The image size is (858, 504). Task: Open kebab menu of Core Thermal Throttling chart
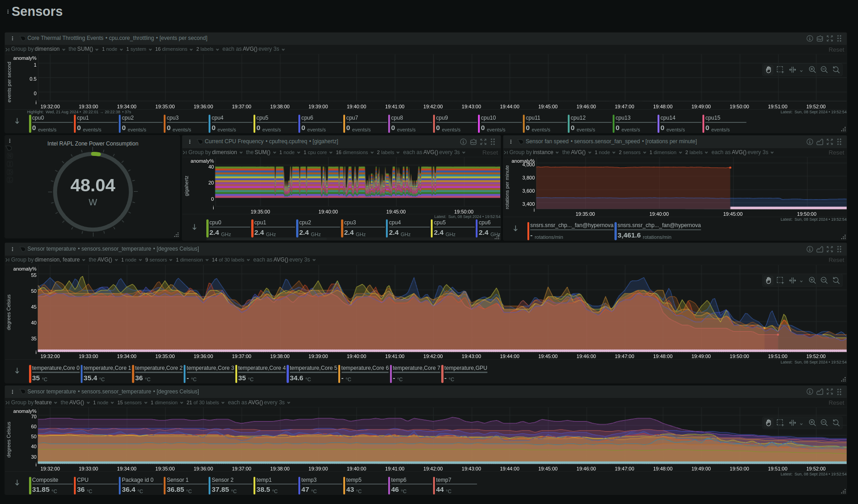click(x=13, y=39)
